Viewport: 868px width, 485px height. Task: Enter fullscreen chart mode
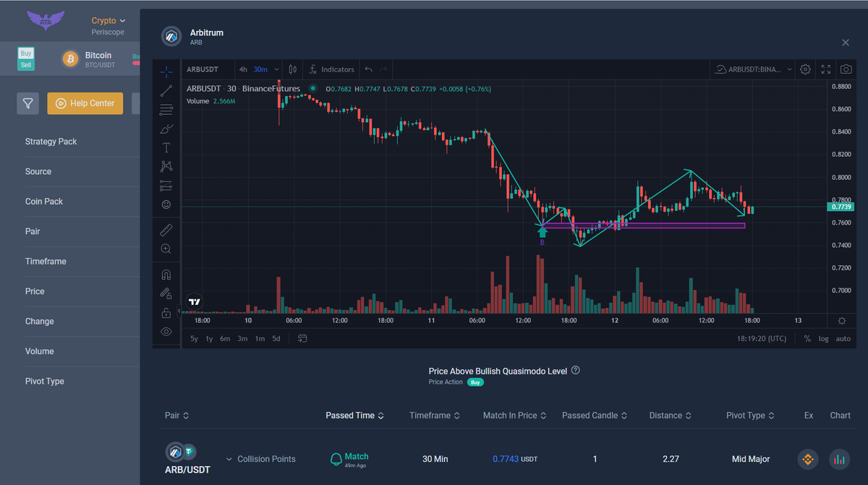tap(826, 69)
